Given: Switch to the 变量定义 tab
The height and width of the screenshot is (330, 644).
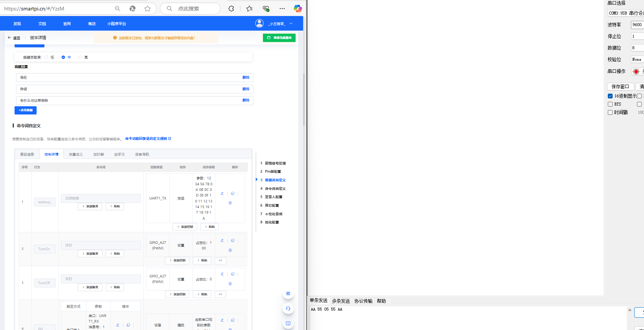Looking at the screenshot, I should pos(76,154).
